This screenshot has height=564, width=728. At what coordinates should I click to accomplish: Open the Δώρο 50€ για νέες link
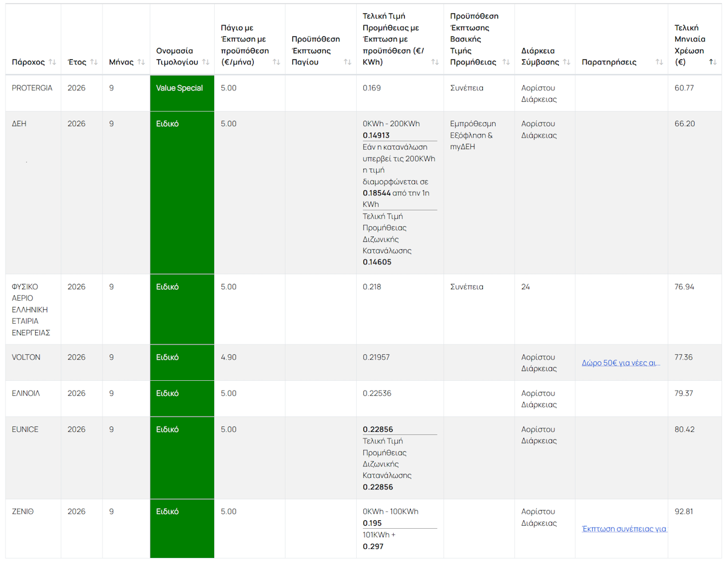coord(621,363)
